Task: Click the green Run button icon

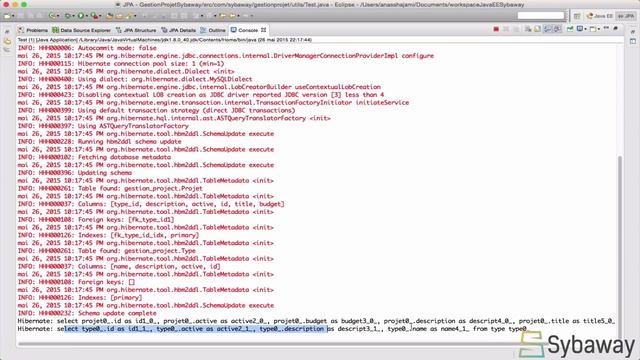Action: pos(81,16)
